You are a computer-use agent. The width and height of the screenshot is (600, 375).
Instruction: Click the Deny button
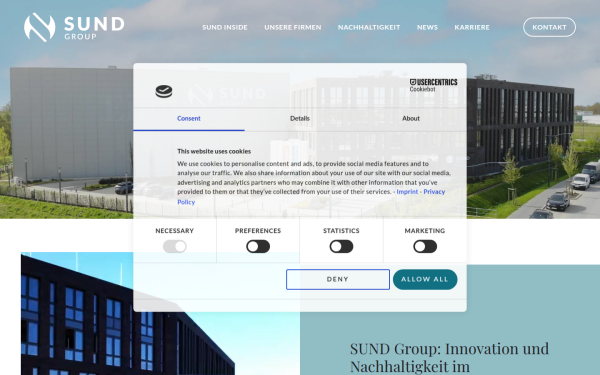click(x=338, y=279)
